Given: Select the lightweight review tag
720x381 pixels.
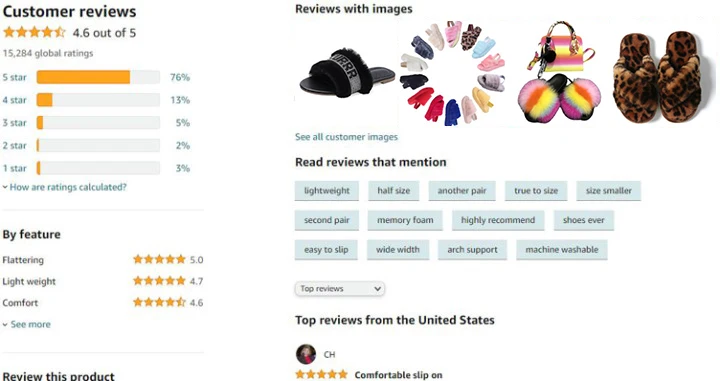Looking at the screenshot, I should 326,190.
